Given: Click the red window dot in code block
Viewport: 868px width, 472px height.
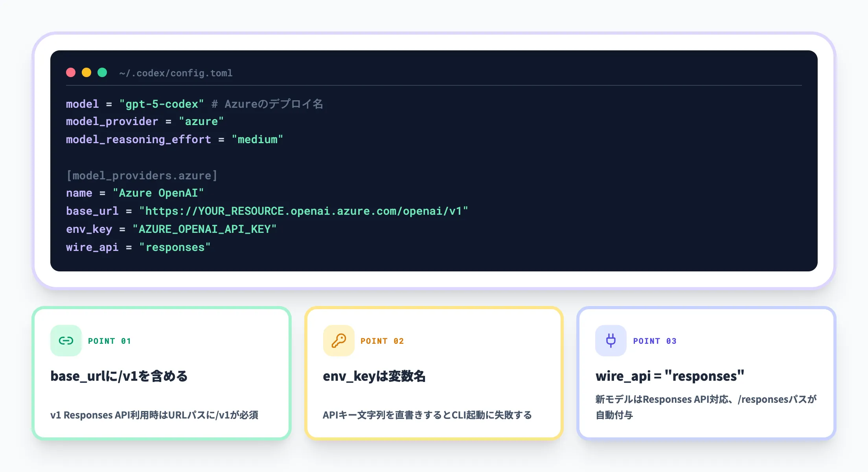Looking at the screenshot, I should point(71,72).
